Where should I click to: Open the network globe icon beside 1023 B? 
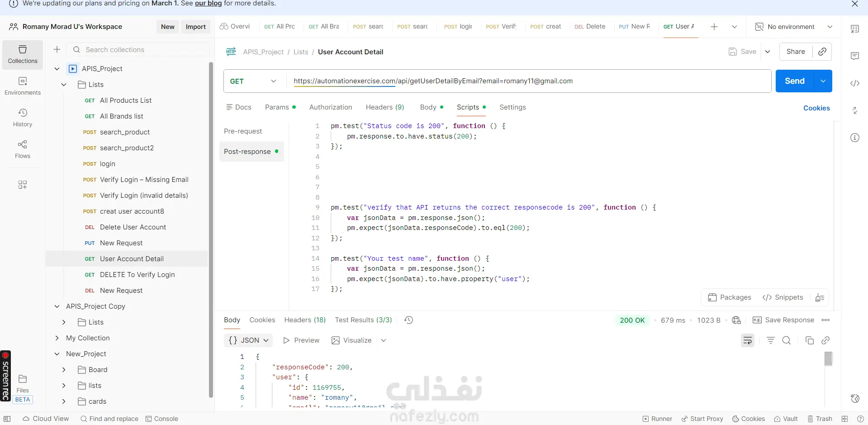point(736,320)
